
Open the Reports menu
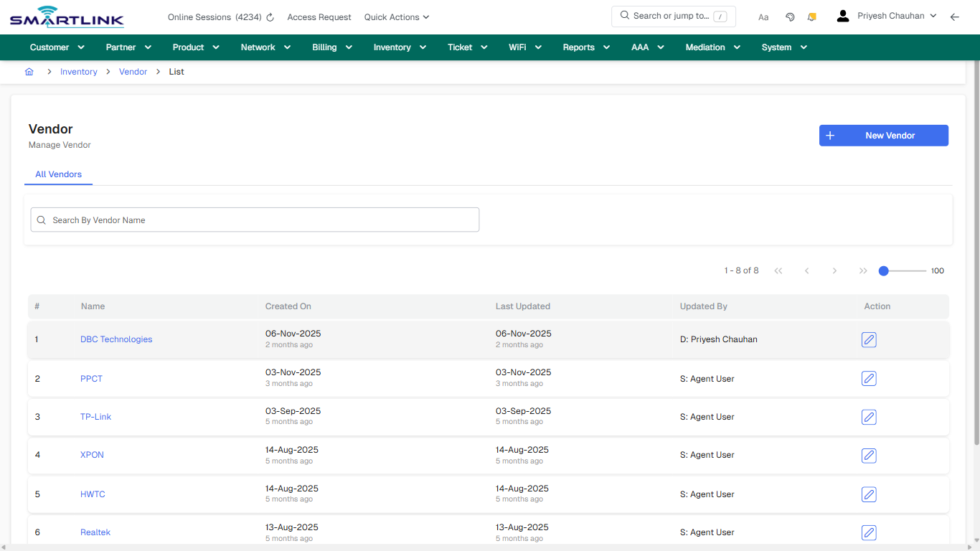point(585,47)
